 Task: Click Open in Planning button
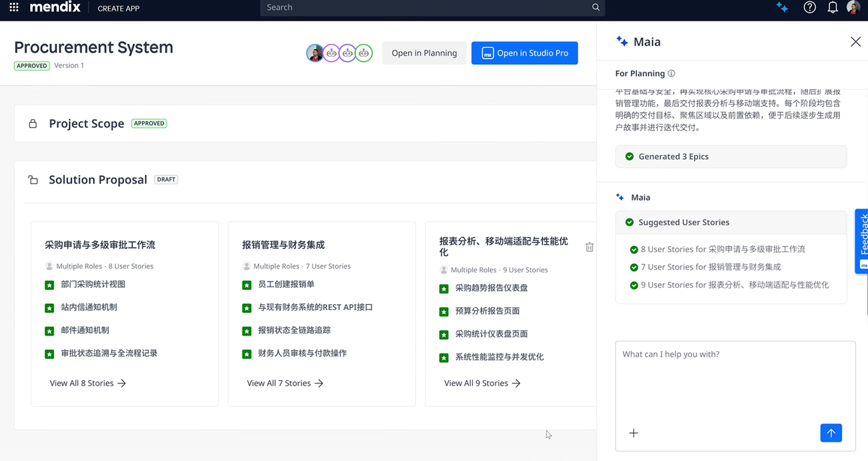[x=424, y=53]
